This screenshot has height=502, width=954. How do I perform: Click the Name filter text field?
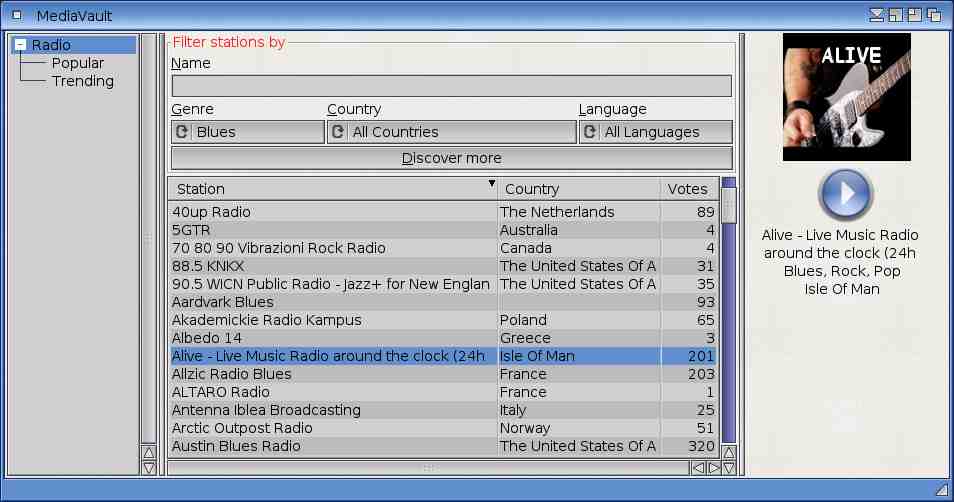pos(451,86)
